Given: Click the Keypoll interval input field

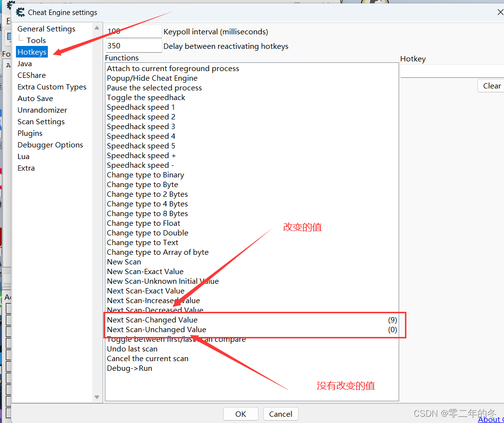Looking at the screenshot, I should coord(134,31).
